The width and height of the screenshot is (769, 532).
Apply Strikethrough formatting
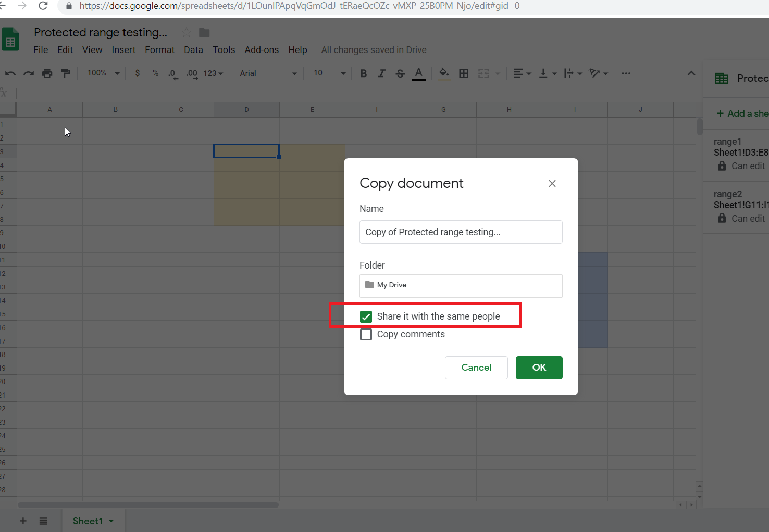[400, 73]
